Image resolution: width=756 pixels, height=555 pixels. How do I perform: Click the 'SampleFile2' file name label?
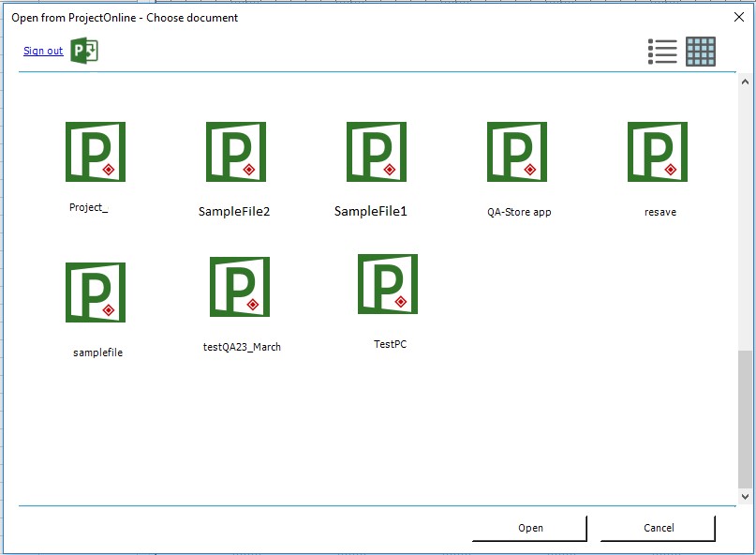coord(234,211)
